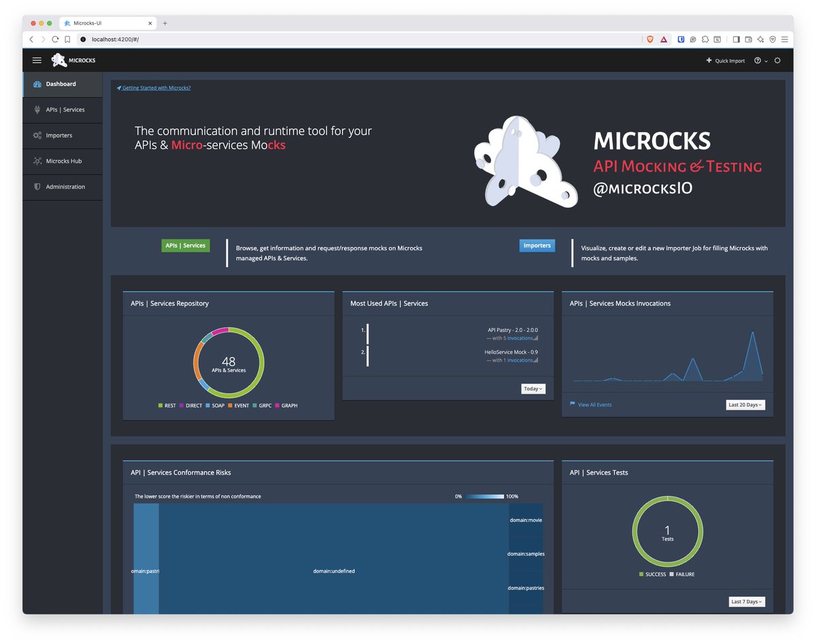Viewport: 816px width, 644px height.
Task: Open the hamburger navigation menu
Action: pyautogui.click(x=37, y=61)
